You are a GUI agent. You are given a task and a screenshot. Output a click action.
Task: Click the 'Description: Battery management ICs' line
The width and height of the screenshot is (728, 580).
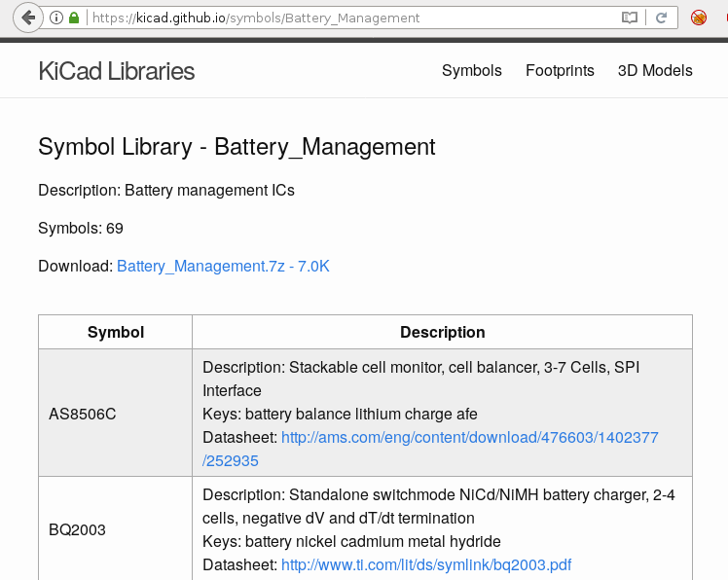tap(166, 191)
